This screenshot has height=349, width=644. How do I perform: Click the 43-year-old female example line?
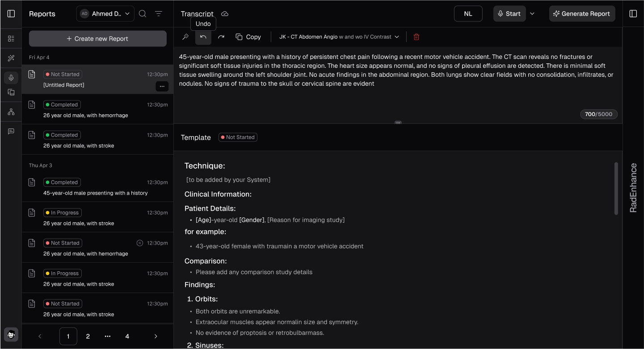pos(279,246)
